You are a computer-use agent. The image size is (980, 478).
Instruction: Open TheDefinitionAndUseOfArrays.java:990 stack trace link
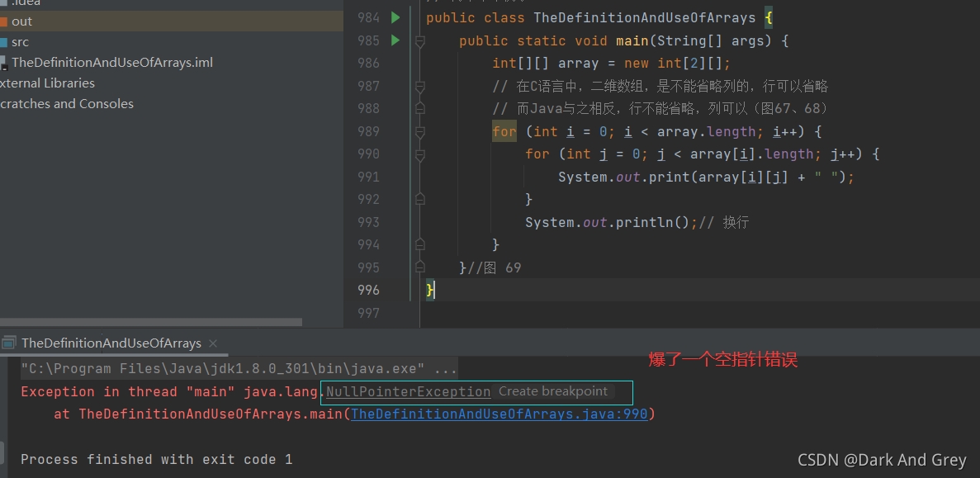click(499, 414)
